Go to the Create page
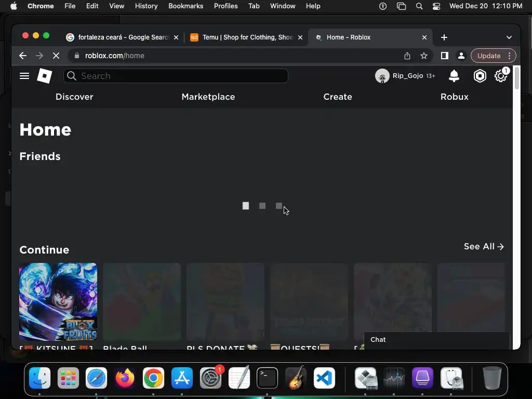Viewport: 532px width, 399px height. [x=338, y=97]
